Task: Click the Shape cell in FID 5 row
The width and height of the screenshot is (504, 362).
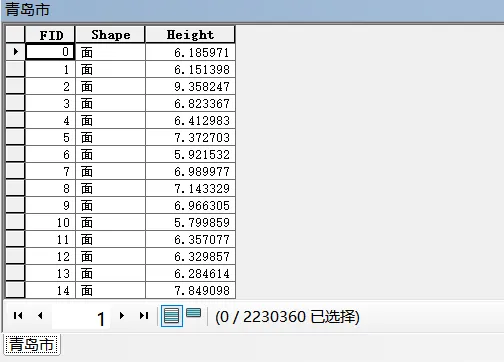Action: [x=110, y=137]
